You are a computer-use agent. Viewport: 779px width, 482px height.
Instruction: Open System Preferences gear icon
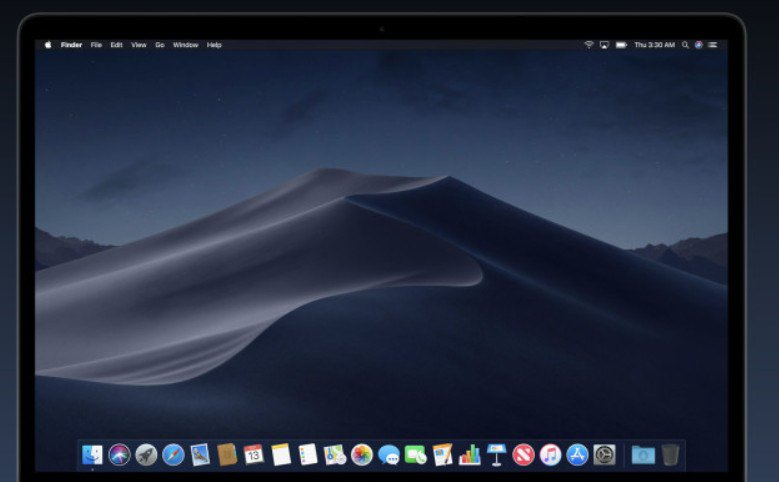604,455
